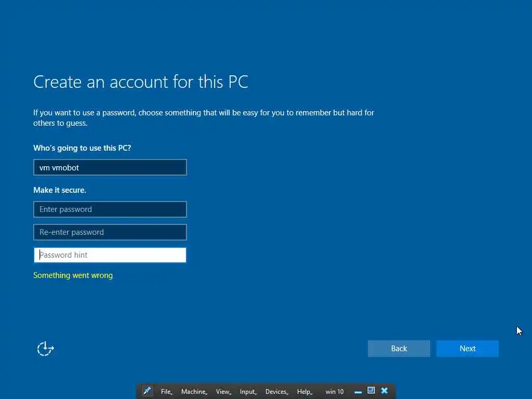Click the 'Make it secure.' label
This screenshot has width=532, height=399.
click(x=60, y=190)
